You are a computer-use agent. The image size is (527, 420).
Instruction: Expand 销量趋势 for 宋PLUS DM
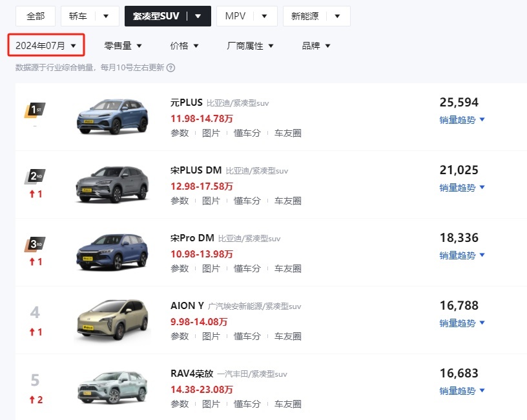462,188
